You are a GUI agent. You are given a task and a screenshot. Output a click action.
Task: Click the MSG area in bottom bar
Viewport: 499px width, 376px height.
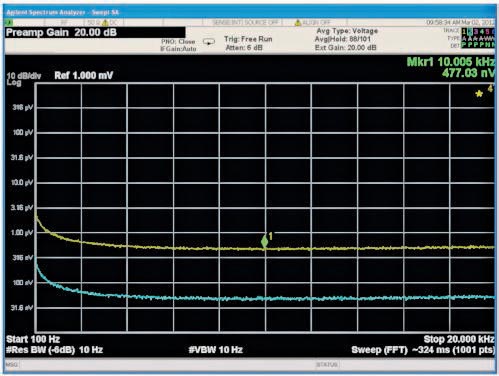[11, 365]
